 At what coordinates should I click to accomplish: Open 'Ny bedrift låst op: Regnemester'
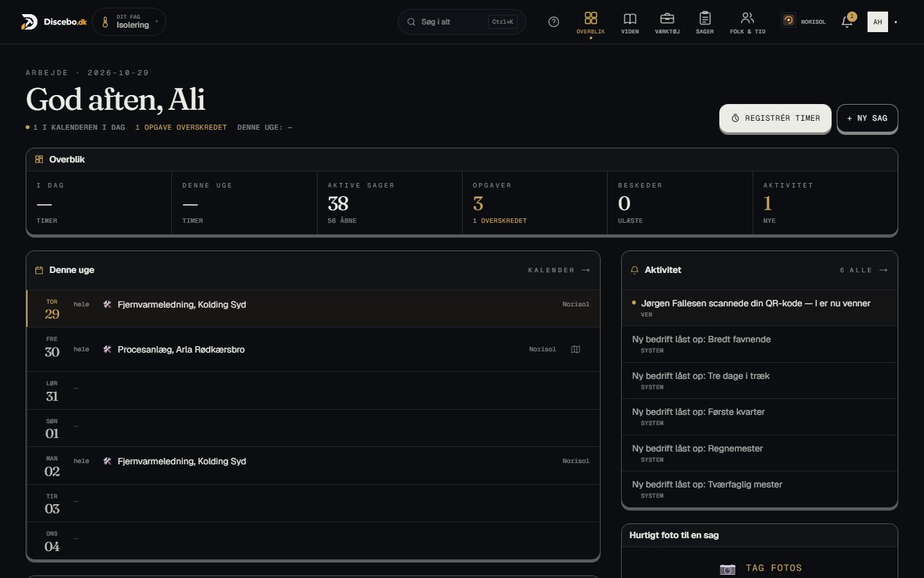pos(760,453)
